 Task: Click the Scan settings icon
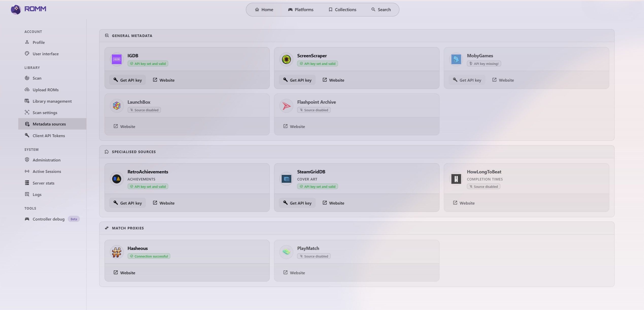(27, 112)
